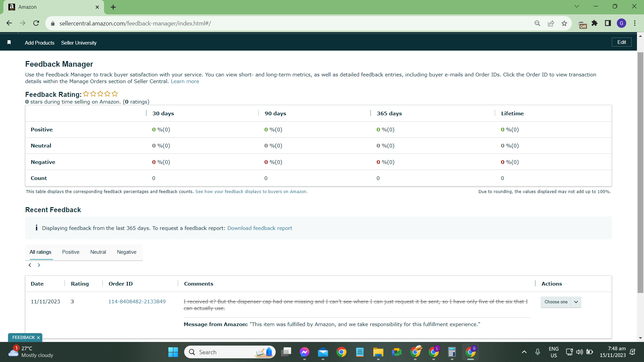Screen dimensions: 644x362
Task: Click the share page icon
Action: click(x=551, y=23)
